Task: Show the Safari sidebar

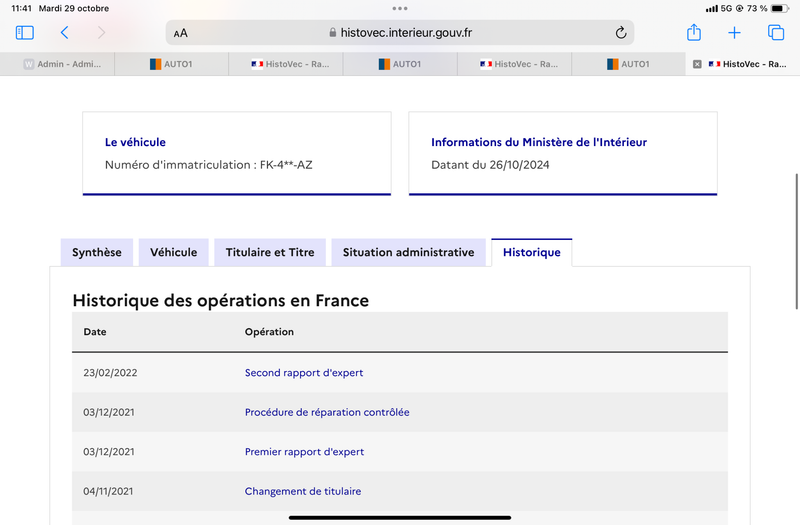Action: (x=24, y=33)
